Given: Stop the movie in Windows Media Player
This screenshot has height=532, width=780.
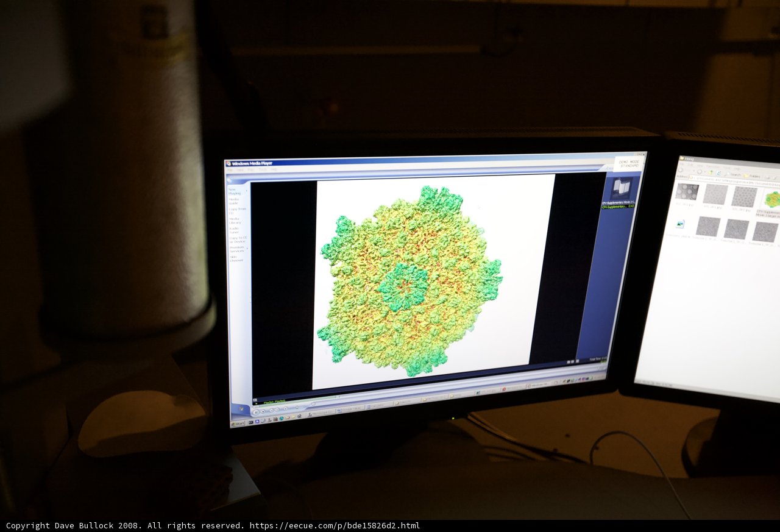Looking at the screenshot, I should pyautogui.click(x=263, y=411).
